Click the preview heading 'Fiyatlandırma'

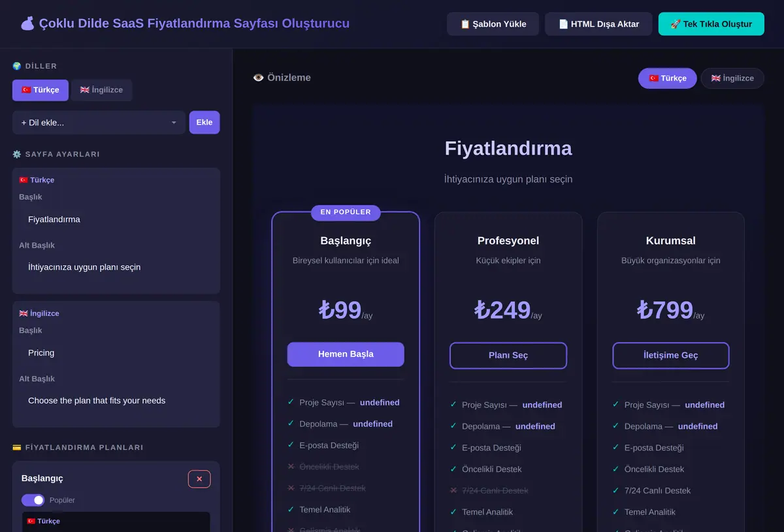point(508,148)
